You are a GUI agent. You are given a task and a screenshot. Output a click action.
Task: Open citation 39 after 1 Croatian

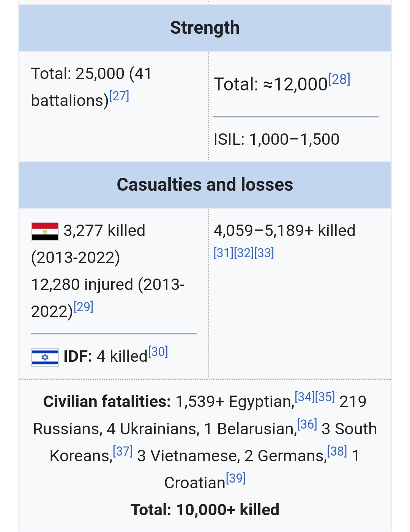click(236, 478)
